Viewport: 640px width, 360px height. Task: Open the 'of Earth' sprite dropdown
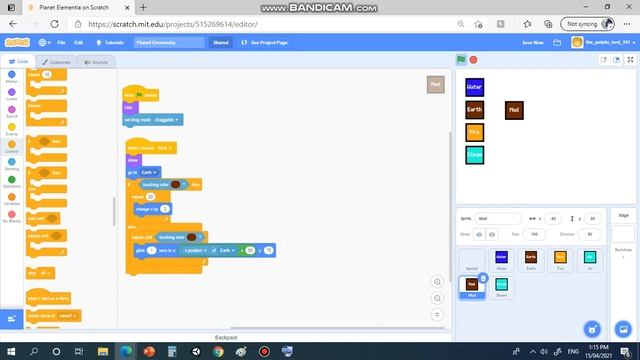227,250
